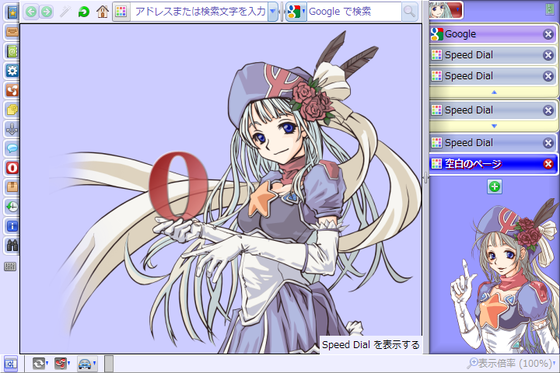Image resolution: width=560 pixels, height=373 pixels.
Task: Open the orange pinwheel Unite panel icon
Action: [12, 90]
